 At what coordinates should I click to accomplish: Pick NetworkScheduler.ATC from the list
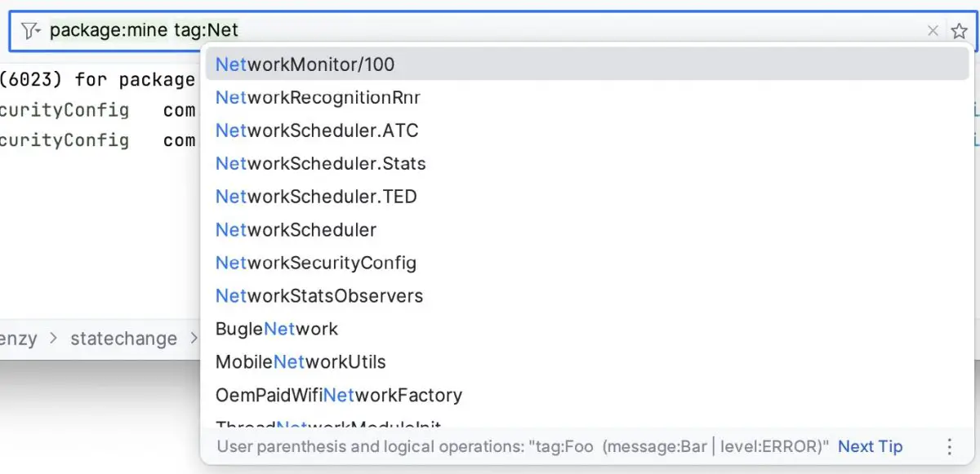click(x=317, y=131)
